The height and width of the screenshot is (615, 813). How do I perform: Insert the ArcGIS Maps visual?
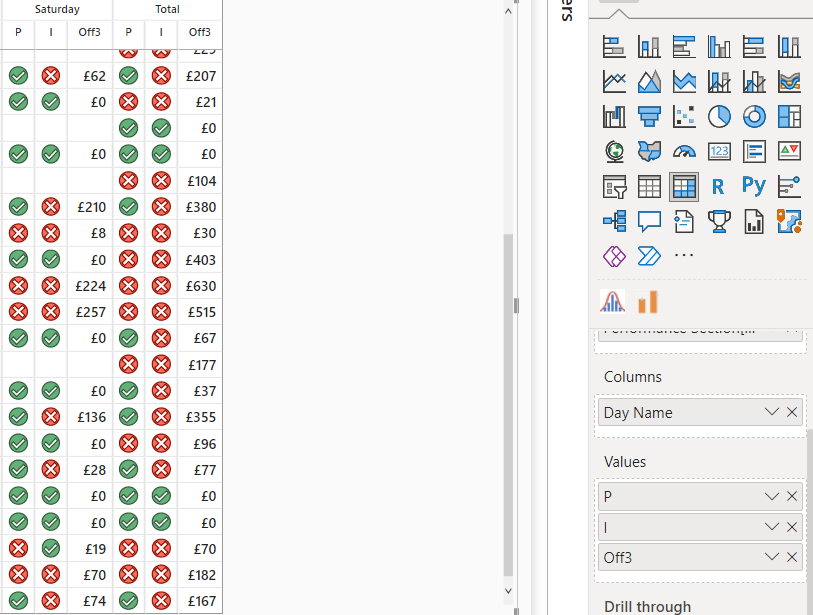click(789, 221)
